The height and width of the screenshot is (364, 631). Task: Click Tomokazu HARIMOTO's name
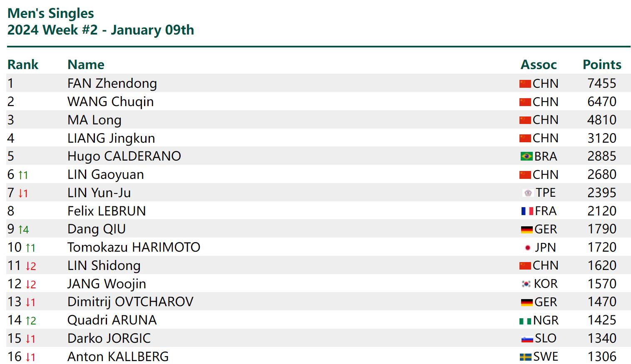[134, 248]
